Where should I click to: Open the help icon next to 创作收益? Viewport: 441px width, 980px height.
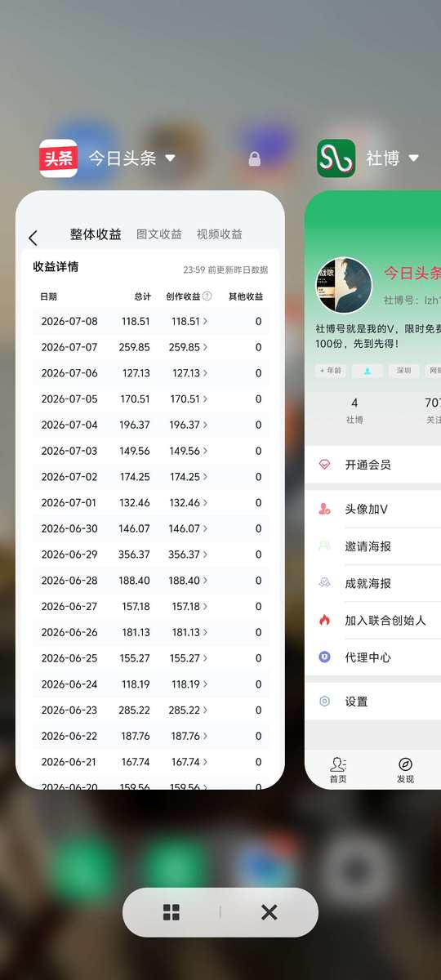click(207, 296)
